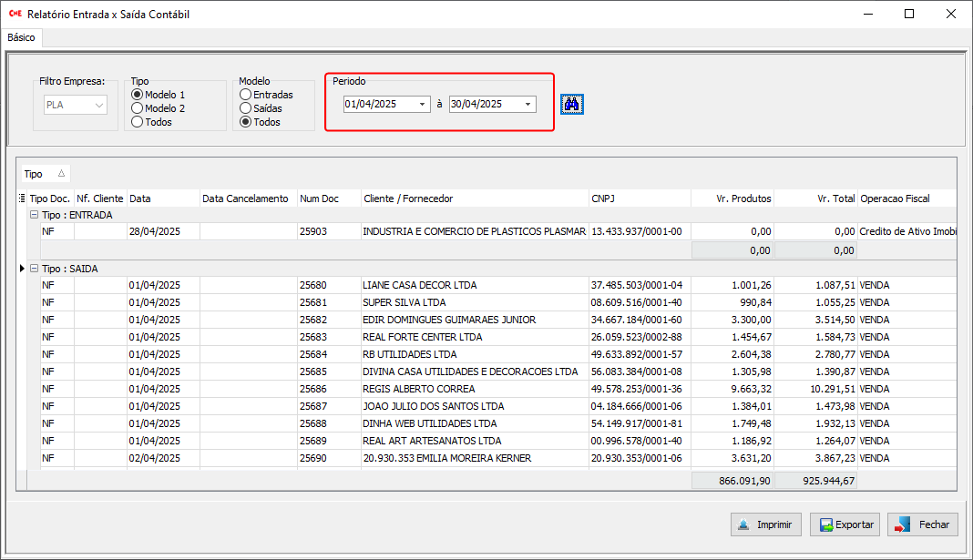
Task: Open the end date dropdown calendar
Action: point(527,105)
